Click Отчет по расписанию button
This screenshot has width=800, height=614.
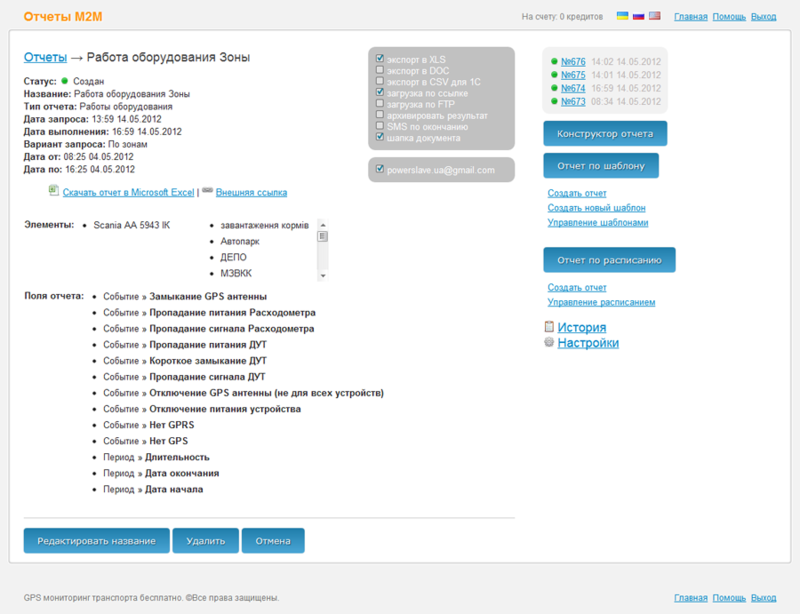tap(609, 260)
